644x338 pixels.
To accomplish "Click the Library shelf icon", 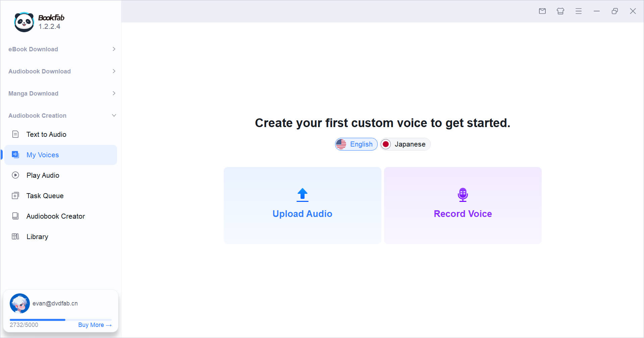I will tap(15, 237).
